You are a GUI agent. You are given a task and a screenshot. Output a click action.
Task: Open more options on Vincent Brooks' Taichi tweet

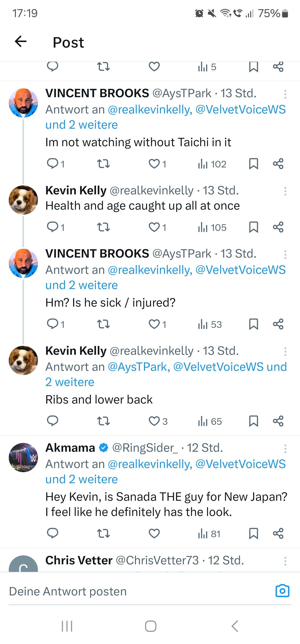pyautogui.click(x=285, y=94)
